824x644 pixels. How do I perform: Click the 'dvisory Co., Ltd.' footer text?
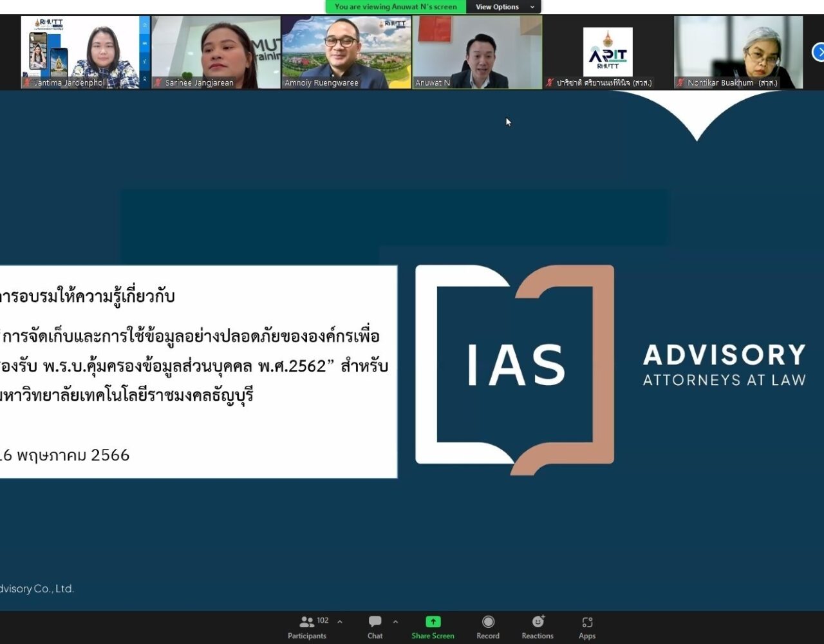(x=37, y=589)
